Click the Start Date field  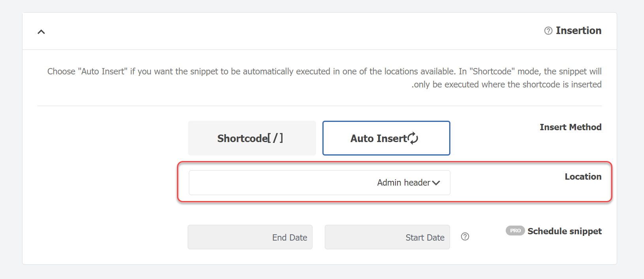coord(387,237)
